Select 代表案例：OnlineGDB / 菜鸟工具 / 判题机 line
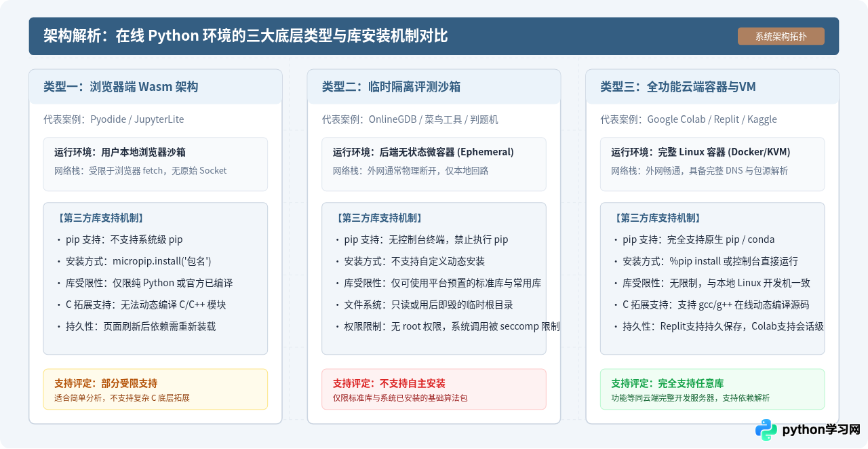Screen dimensions: 868x449 point(410,119)
